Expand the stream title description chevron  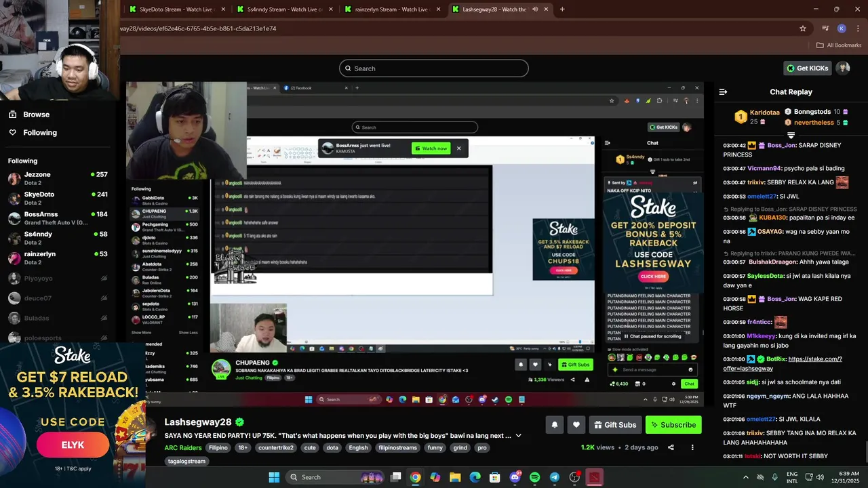pos(518,436)
